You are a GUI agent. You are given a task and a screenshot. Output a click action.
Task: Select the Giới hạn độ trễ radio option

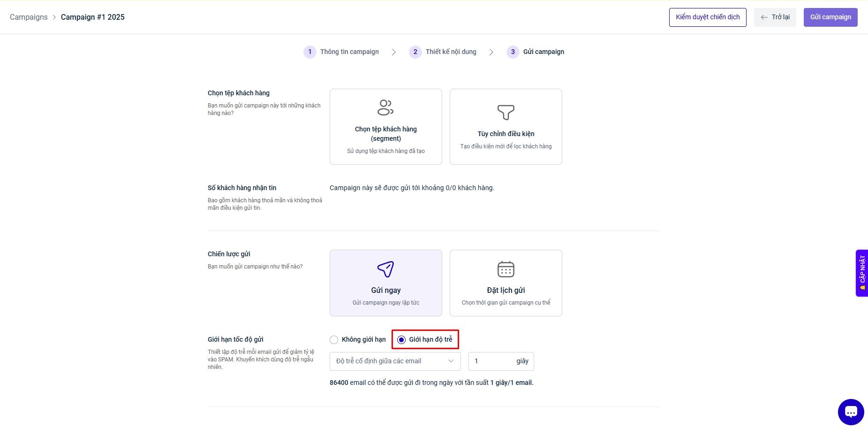[x=401, y=340]
